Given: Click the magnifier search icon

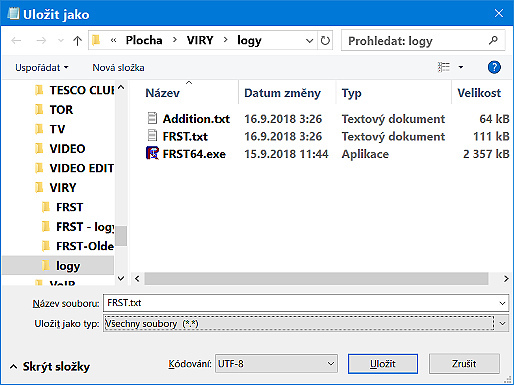Looking at the screenshot, I should [x=493, y=41].
